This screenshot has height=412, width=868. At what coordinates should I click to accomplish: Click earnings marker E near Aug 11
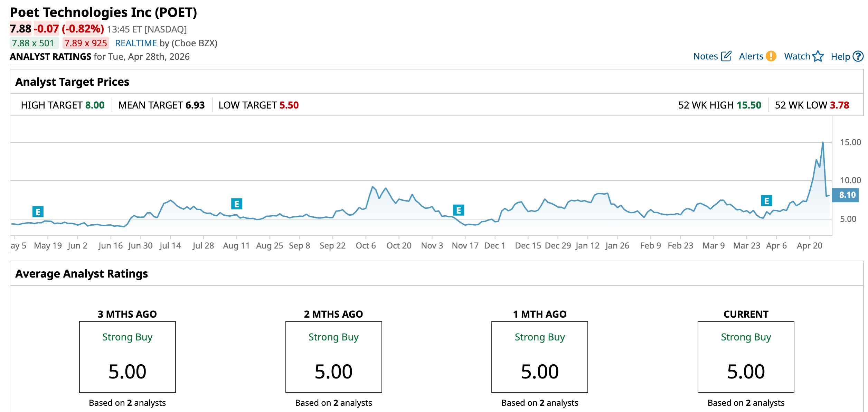tap(237, 204)
